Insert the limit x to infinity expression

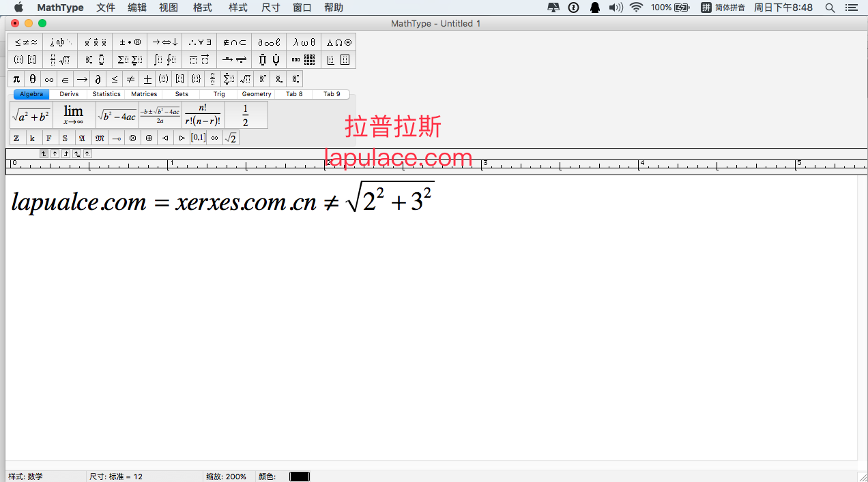(x=74, y=115)
